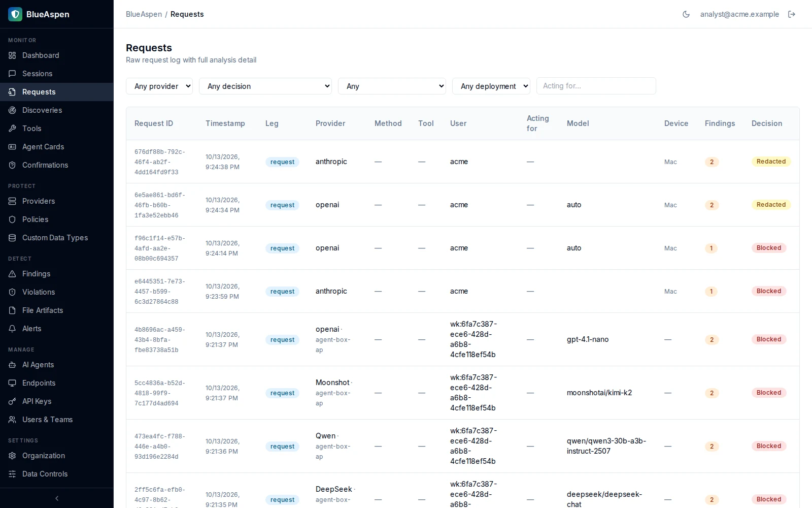Collapse the sidebar with the chevron
Viewport: 812px width, 508px height.
click(57, 498)
